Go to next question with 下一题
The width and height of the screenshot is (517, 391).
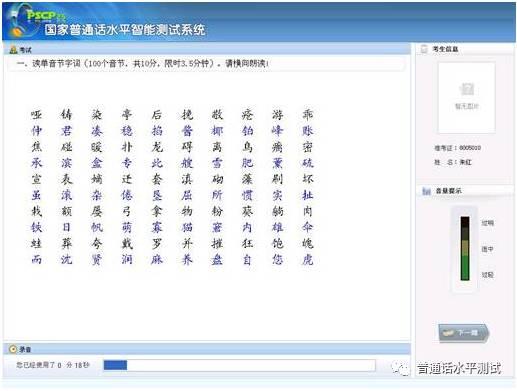click(463, 333)
